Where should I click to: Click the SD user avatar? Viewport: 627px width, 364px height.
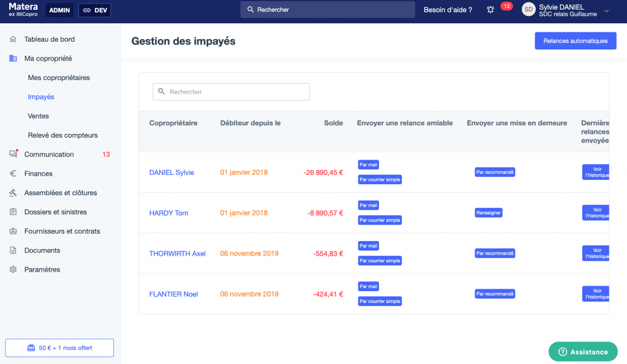coord(528,10)
